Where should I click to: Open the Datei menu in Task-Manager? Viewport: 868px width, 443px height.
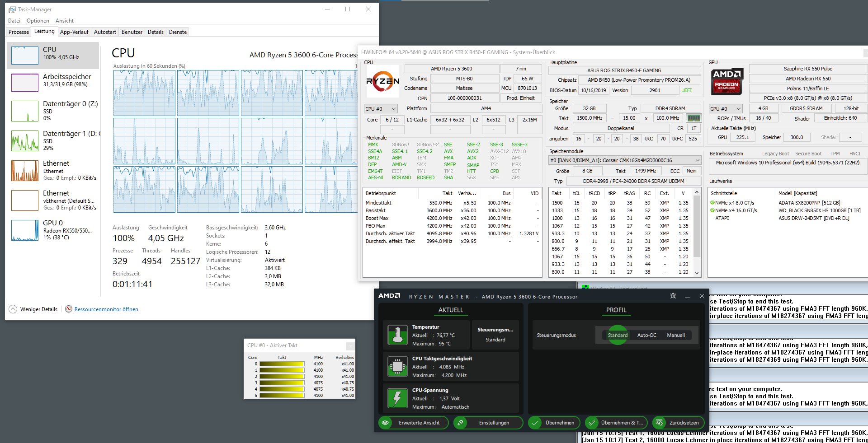14,21
